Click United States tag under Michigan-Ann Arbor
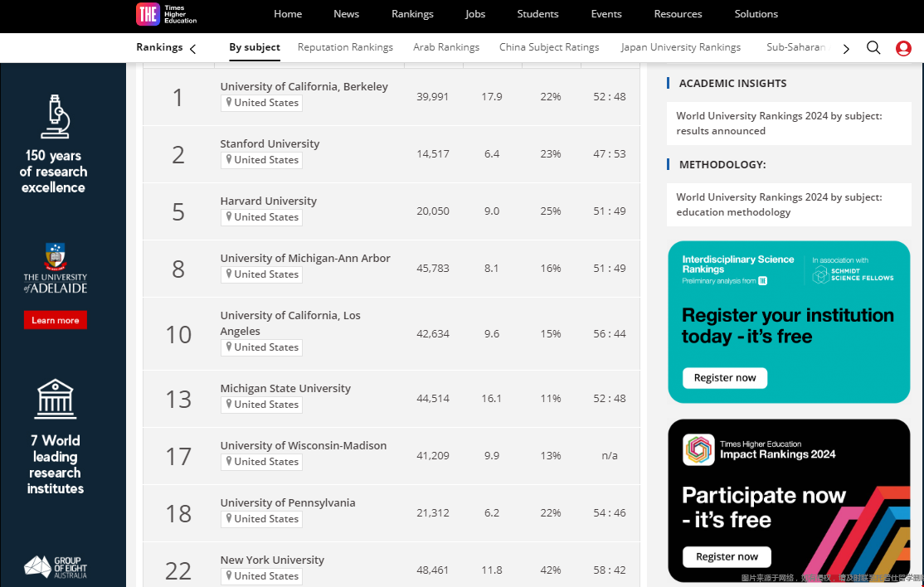This screenshot has width=924, height=587. [x=261, y=274]
